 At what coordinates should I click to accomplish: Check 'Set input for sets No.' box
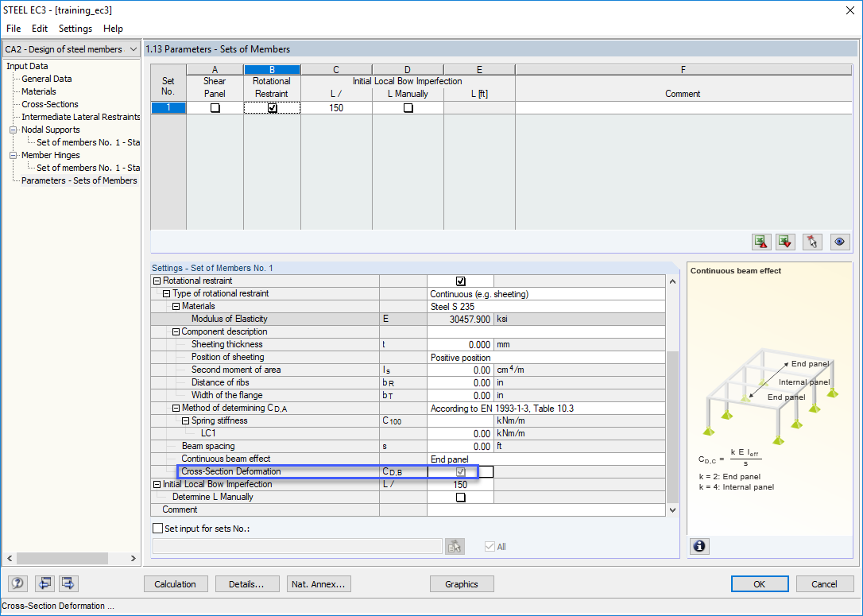click(157, 528)
